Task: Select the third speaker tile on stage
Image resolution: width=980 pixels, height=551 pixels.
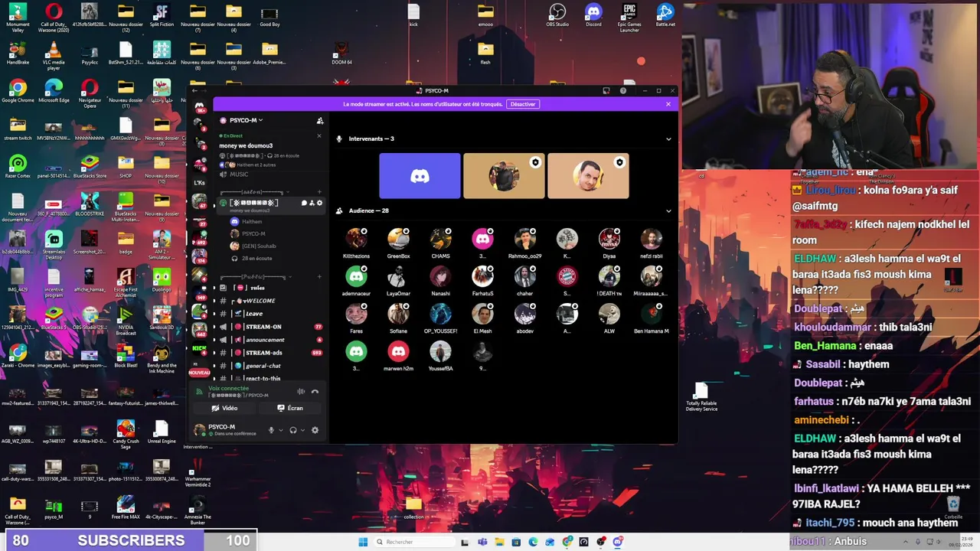Action: pos(588,176)
